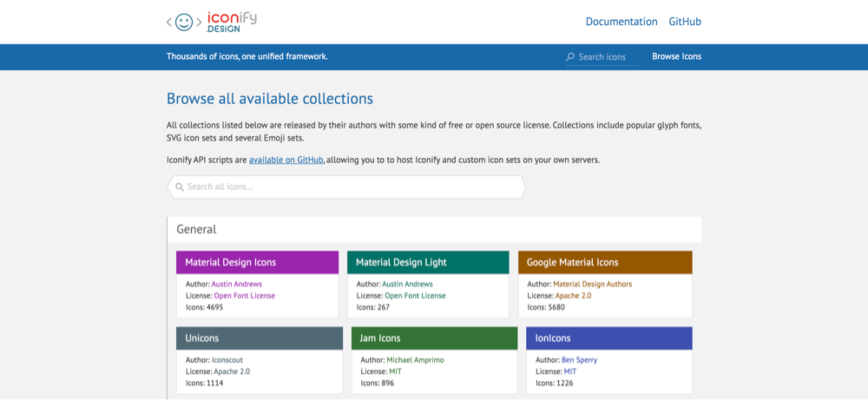Open the Material Design Light collection
This screenshot has height=400, width=868.
tap(428, 262)
